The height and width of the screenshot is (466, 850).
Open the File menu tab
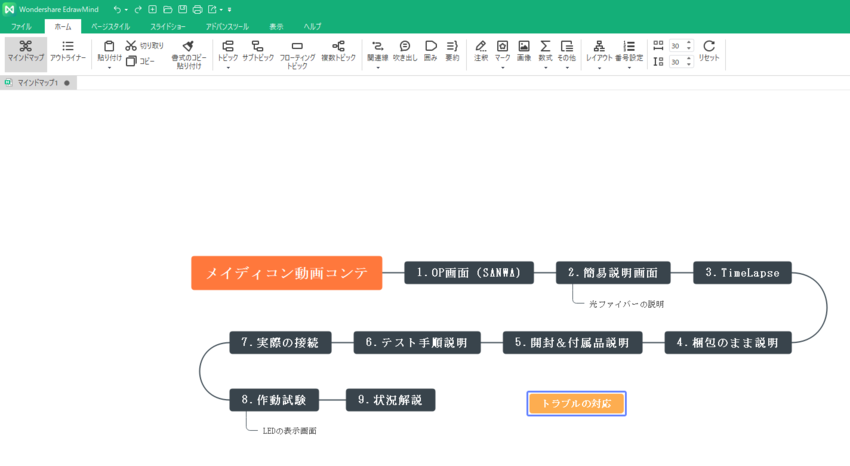[x=21, y=26]
